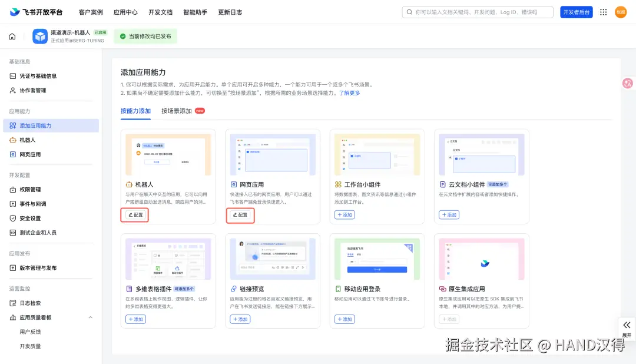
Task: Click the documentation search field
Action: pyautogui.click(x=478, y=12)
